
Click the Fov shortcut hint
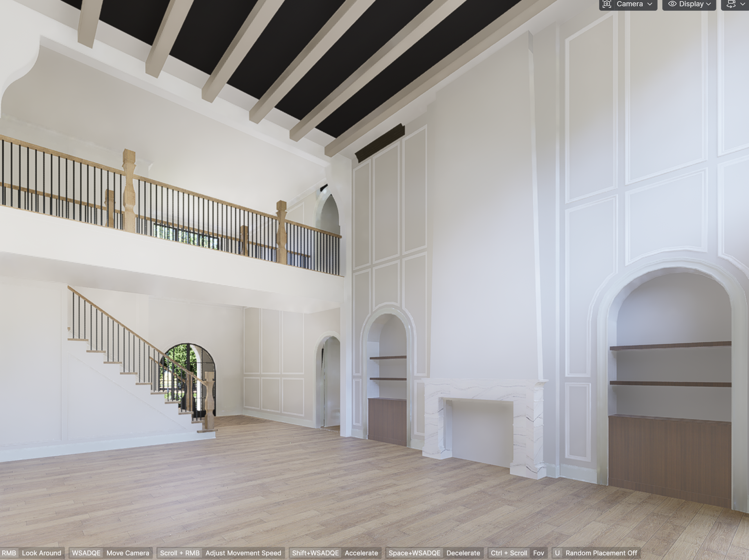click(538, 553)
